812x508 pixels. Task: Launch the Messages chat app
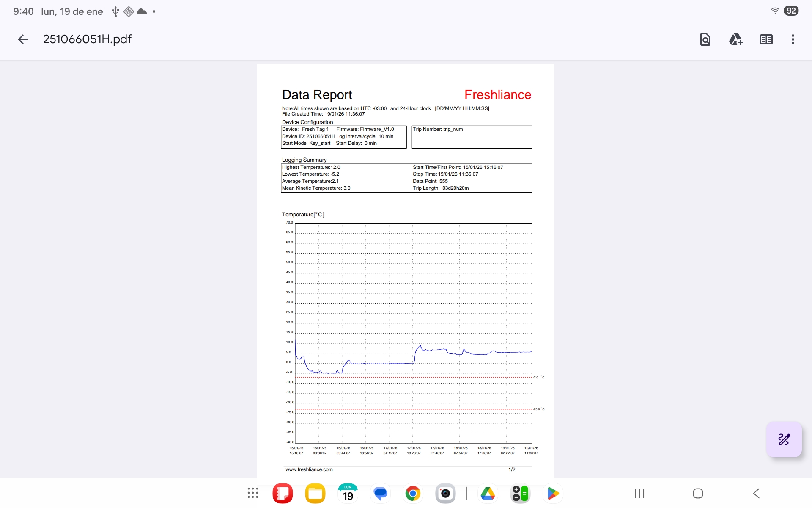[380, 493]
